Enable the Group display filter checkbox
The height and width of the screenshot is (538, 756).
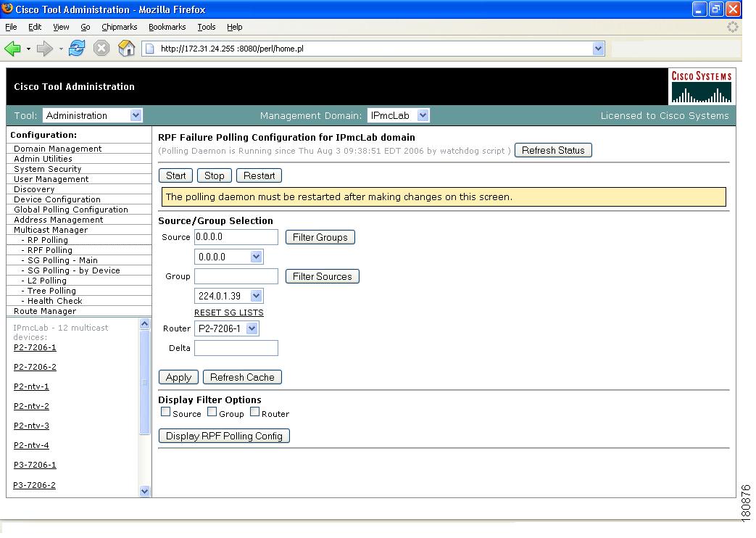(212, 412)
